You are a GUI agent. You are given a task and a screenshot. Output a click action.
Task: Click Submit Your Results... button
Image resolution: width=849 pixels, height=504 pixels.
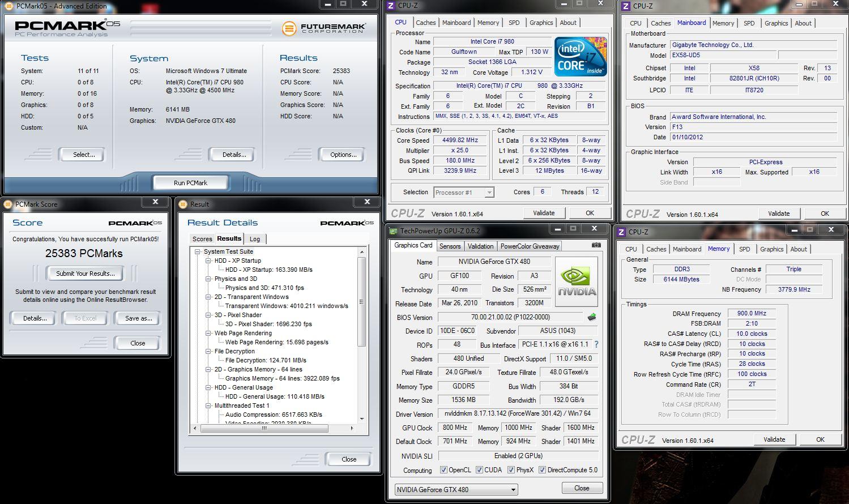[x=86, y=274]
